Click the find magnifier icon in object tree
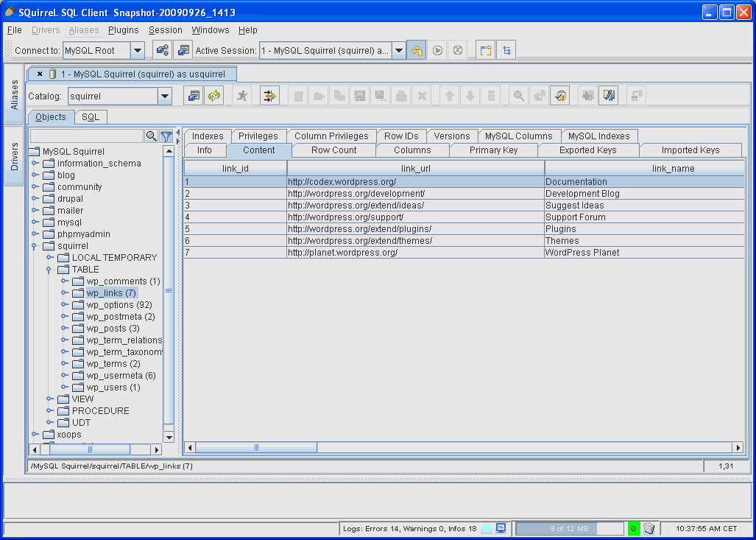 [x=152, y=136]
